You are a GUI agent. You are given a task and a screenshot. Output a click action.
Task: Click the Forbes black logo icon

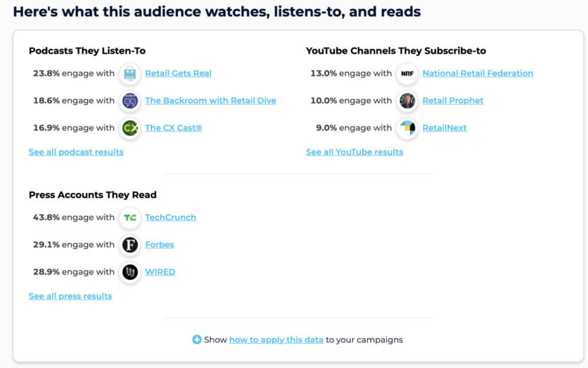(x=130, y=245)
